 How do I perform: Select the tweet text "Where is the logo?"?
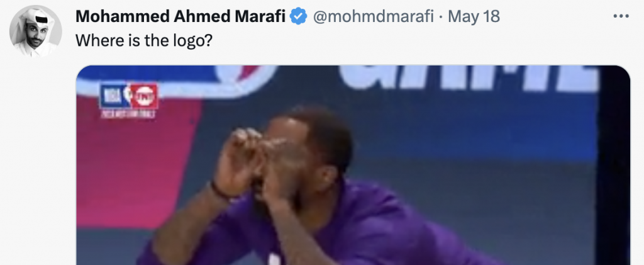(143, 41)
